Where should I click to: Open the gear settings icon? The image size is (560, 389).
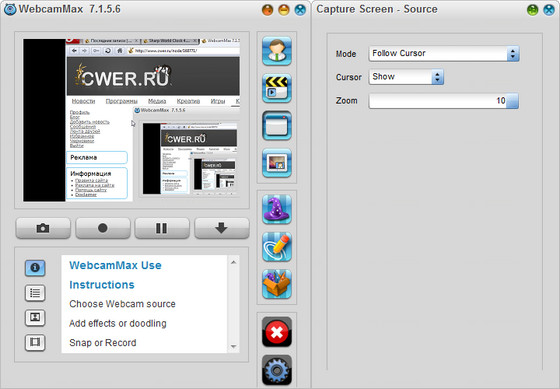point(277,370)
